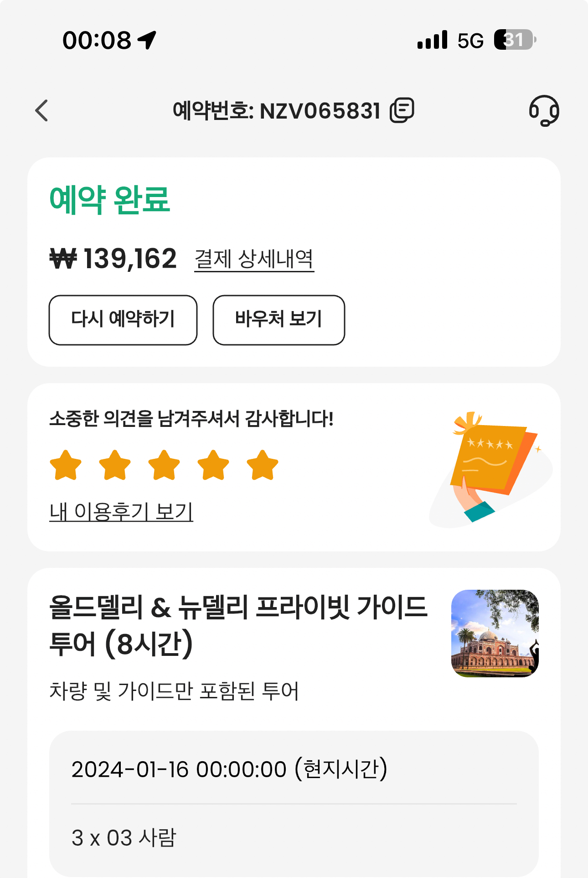Tap the second rating star
This screenshot has height=878, width=588.
(x=115, y=465)
